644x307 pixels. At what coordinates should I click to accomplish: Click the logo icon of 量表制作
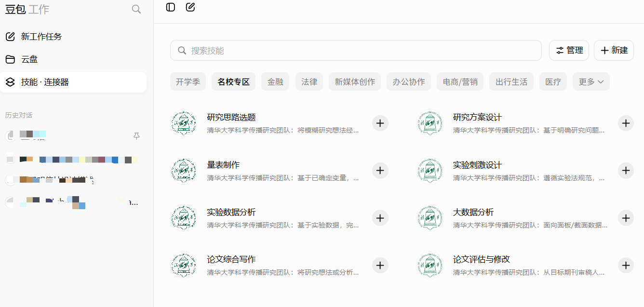[x=184, y=171]
